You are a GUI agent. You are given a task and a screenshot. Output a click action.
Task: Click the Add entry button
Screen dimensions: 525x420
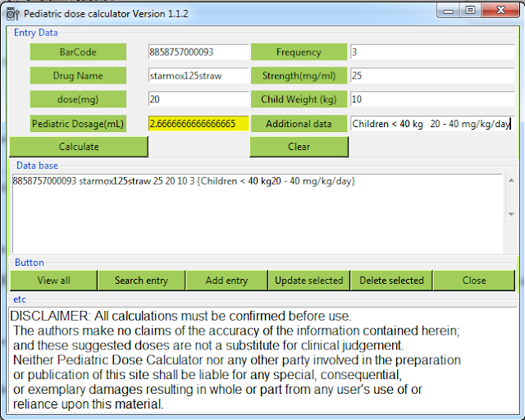[x=226, y=281]
